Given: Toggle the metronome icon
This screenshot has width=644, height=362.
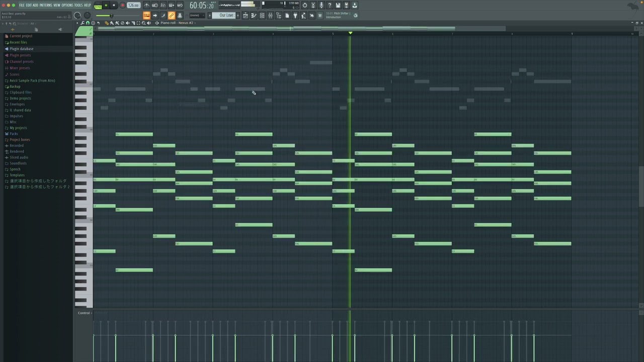Looking at the screenshot, I should pos(147,5).
